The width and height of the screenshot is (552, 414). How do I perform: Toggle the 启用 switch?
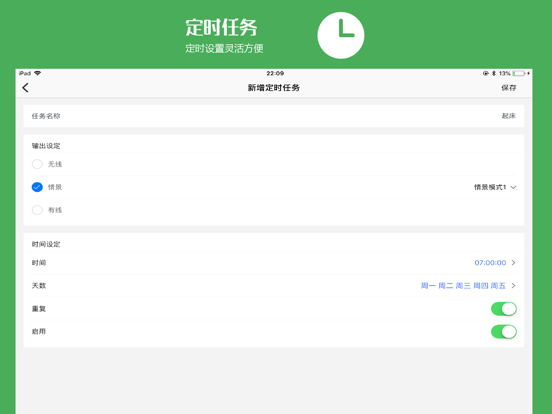tap(504, 332)
